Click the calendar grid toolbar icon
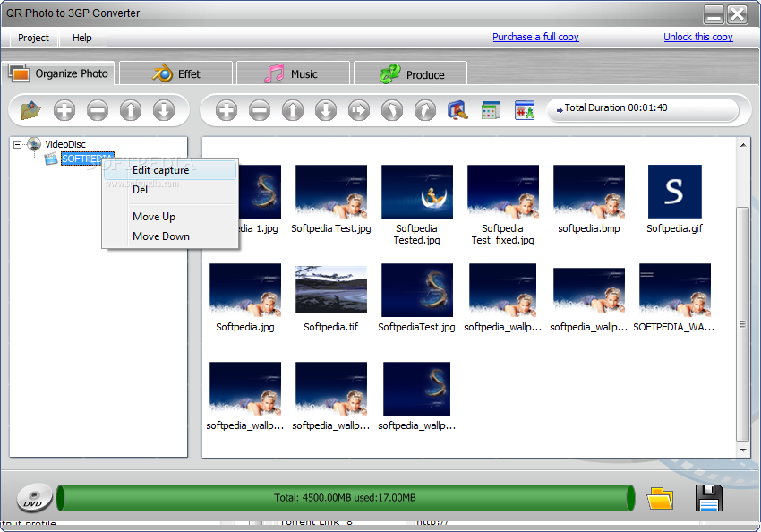 (492, 110)
